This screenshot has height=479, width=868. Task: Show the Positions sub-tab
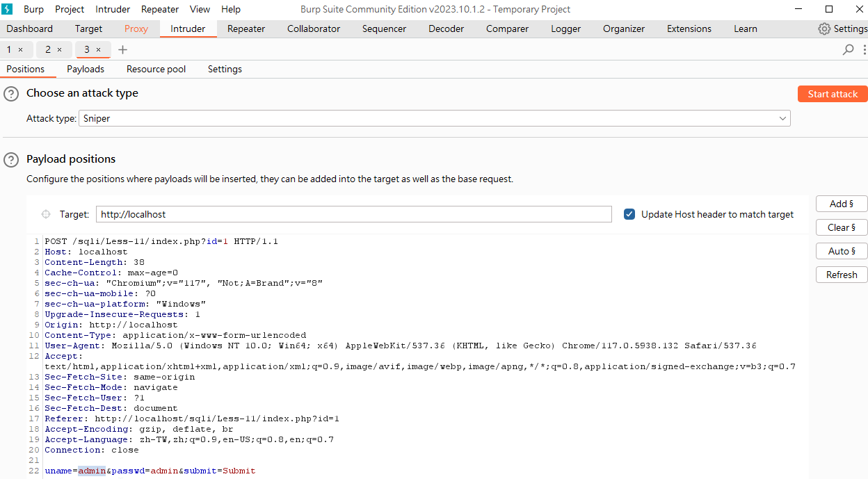click(26, 69)
